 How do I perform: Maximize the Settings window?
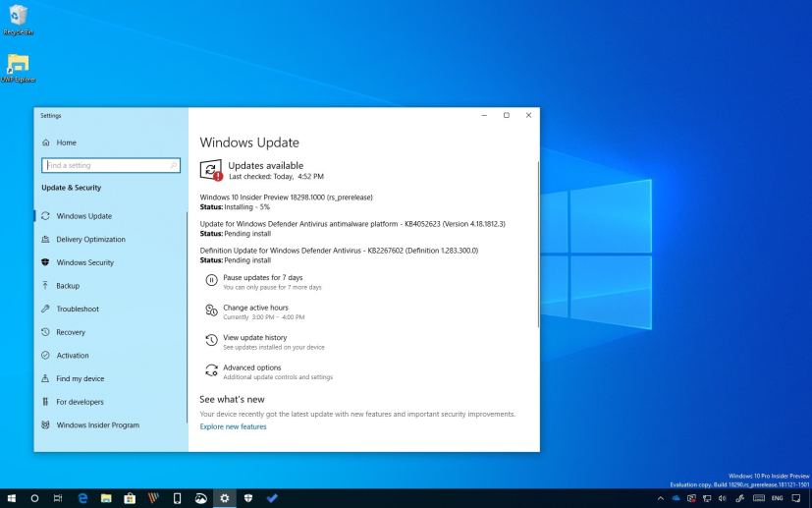tap(507, 116)
